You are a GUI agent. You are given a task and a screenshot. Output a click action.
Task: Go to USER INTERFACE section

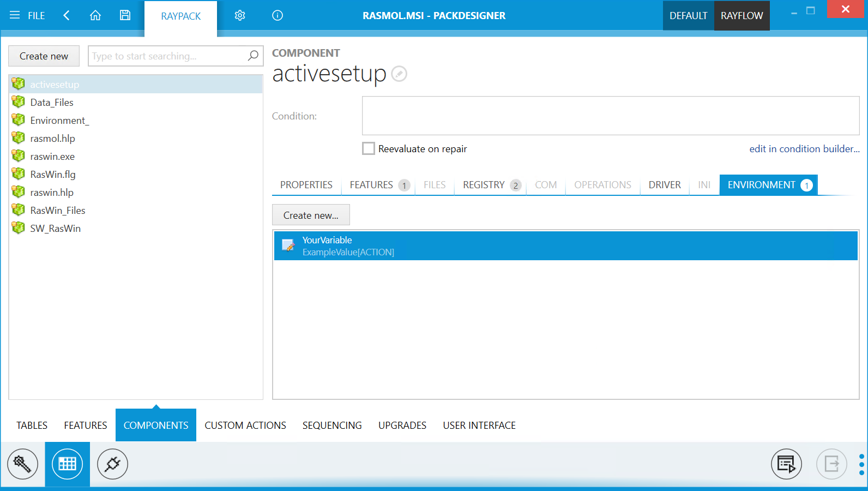[x=479, y=425]
